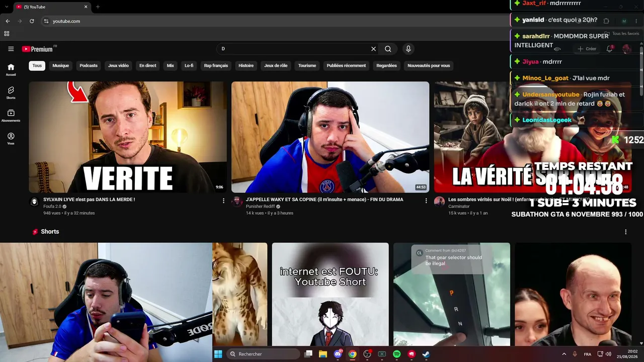Visit the Carminator channel name link
The width and height of the screenshot is (644, 362).
pyautogui.click(x=459, y=207)
